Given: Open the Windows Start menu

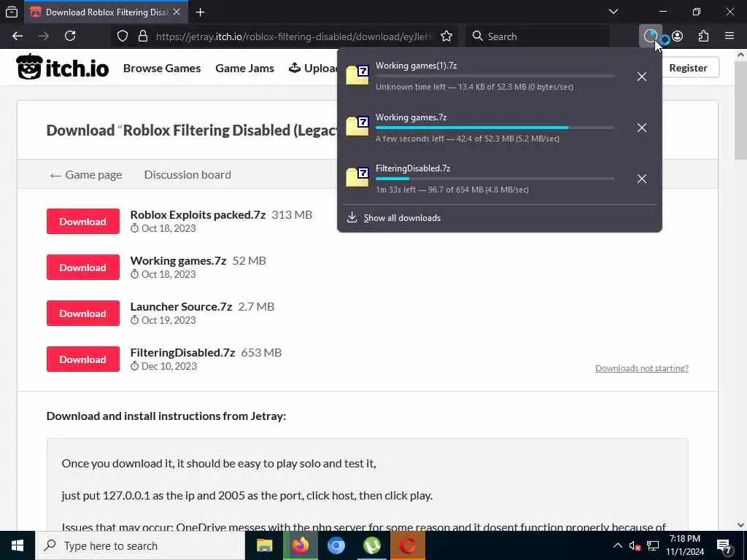Looking at the screenshot, I should pos(18,545).
